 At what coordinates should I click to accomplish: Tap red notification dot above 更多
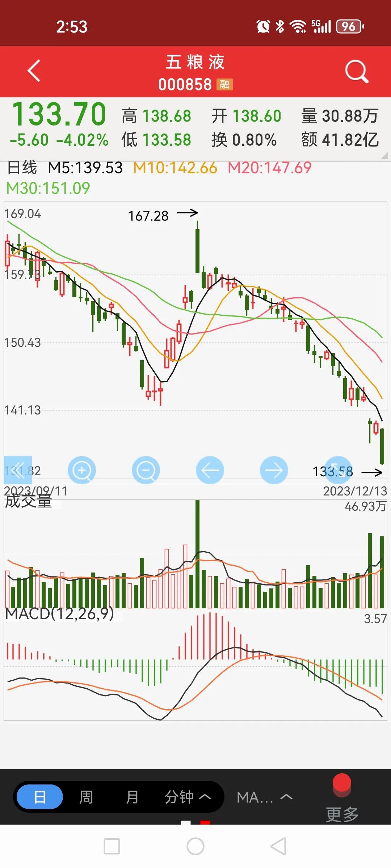click(342, 783)
